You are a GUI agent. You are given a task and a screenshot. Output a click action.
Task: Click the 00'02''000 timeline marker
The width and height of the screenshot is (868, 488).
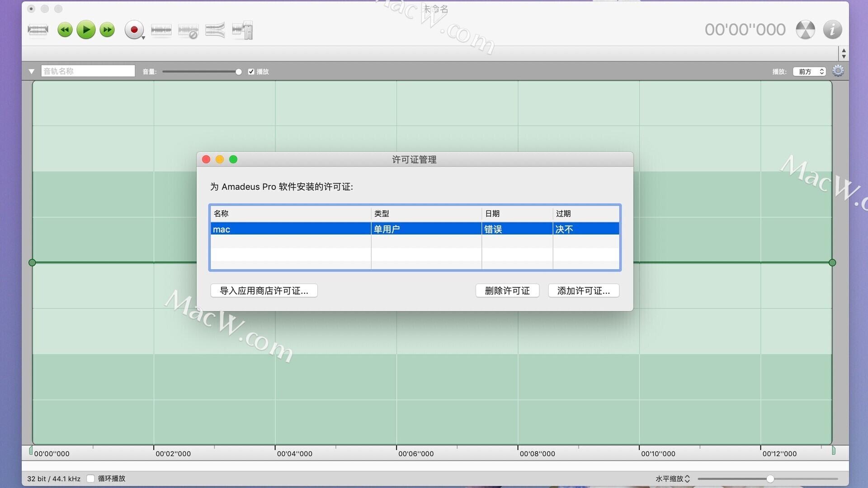(173, 454)
